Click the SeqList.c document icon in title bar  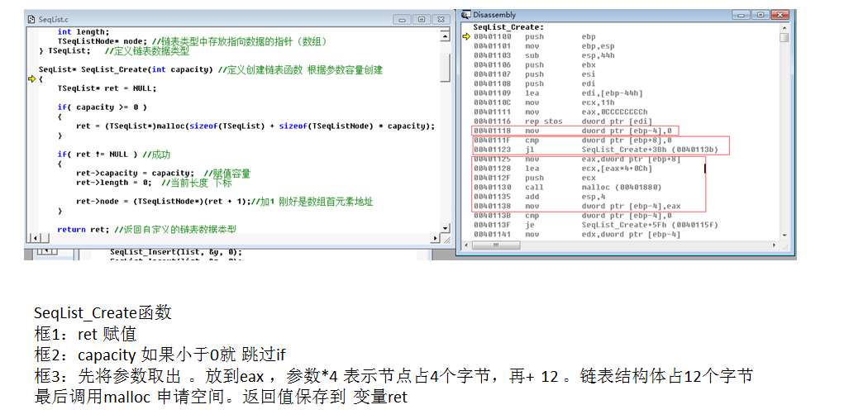pos(31,19)
